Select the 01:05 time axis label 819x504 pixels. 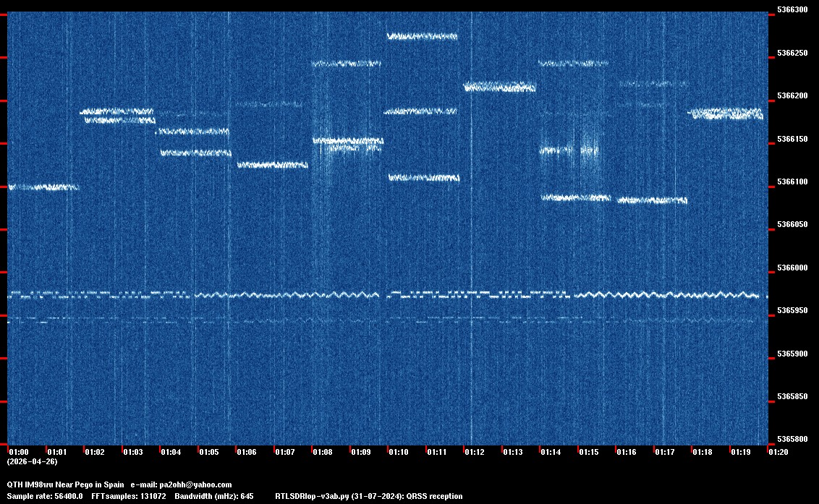point(208,452)
